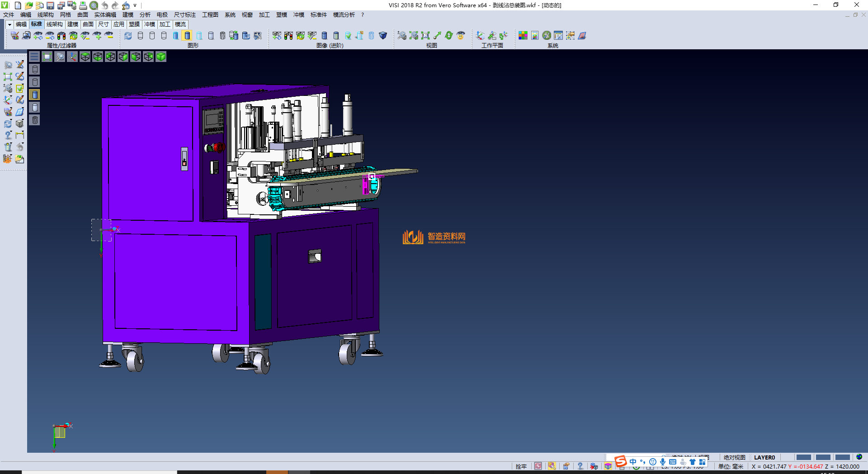This screenshot has width=868, height=474.
Task: Expand the quick access toolbar dropdown arrow
Action: pos(135,5)
